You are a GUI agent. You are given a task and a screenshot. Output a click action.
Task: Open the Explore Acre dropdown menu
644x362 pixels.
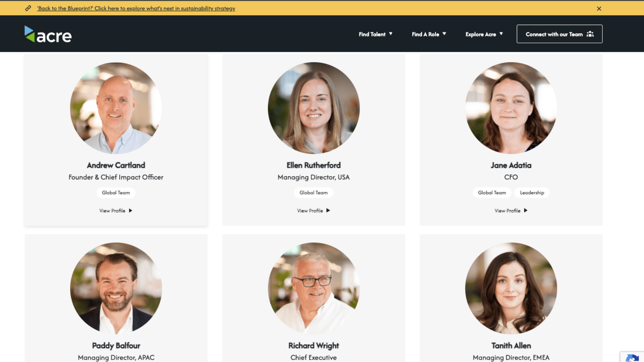coord(484,34)
